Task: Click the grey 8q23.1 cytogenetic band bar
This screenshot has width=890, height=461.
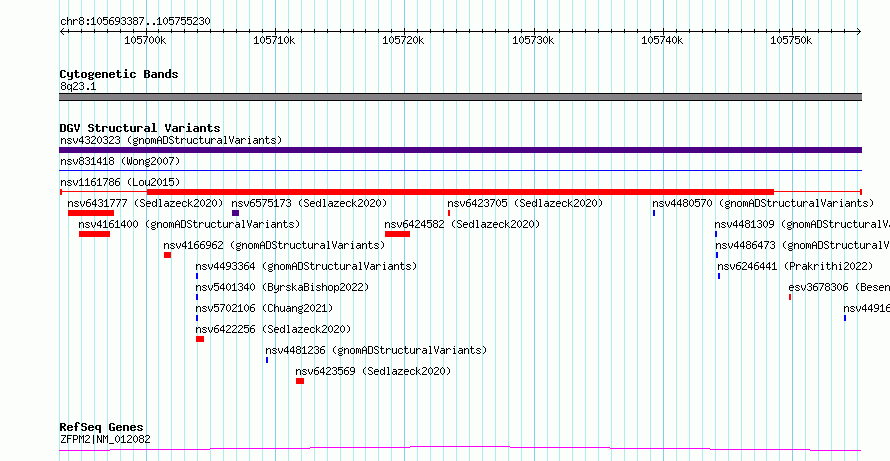Action: pyautogui.click(x=460, y=97)
